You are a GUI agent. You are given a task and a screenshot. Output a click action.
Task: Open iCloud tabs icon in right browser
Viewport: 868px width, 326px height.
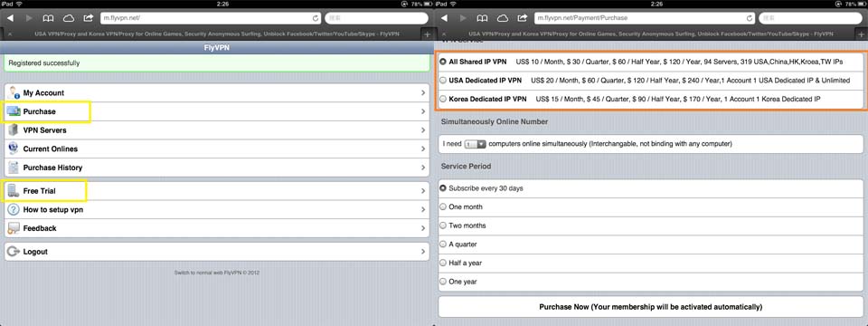[x=503, y=18]
